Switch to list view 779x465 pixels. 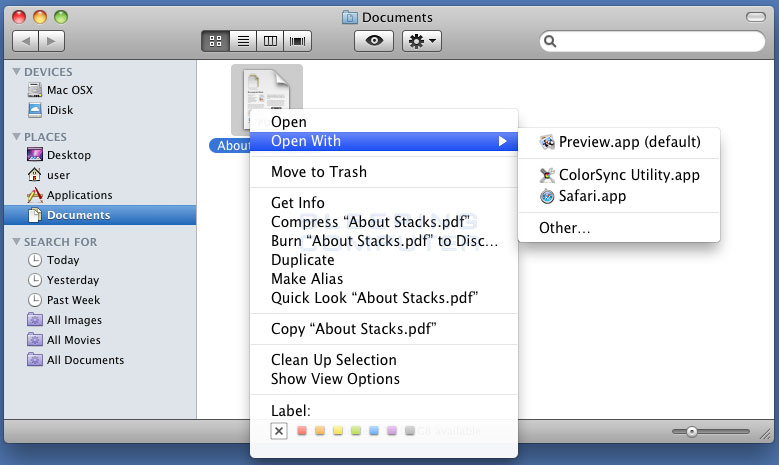click(243, 41)
